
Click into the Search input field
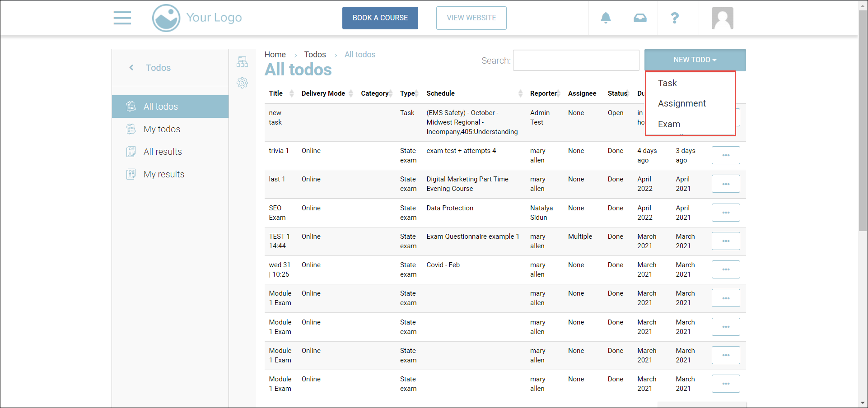[576, 60]
